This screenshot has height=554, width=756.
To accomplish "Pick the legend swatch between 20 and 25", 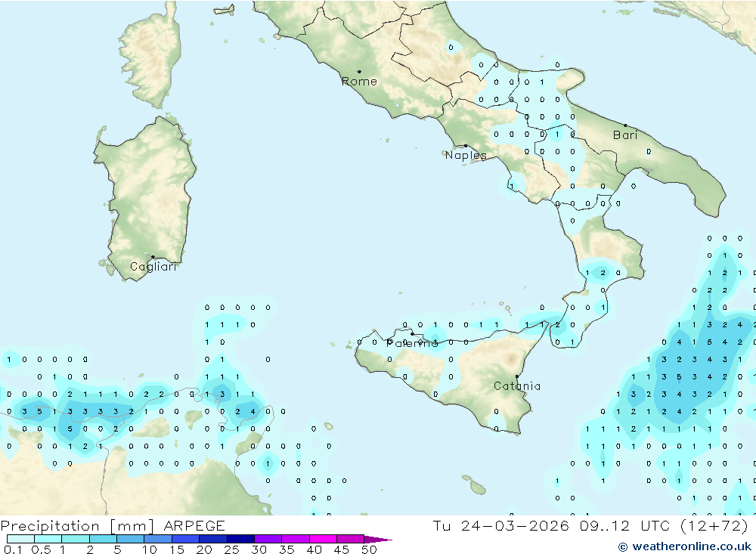I will [x=212, y=539].
